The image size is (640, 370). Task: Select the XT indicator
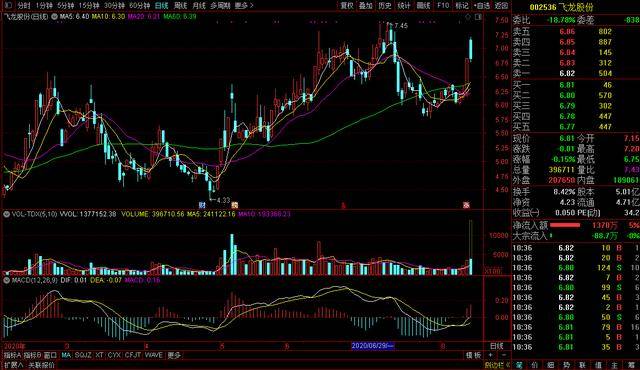[x=100, y=355]
